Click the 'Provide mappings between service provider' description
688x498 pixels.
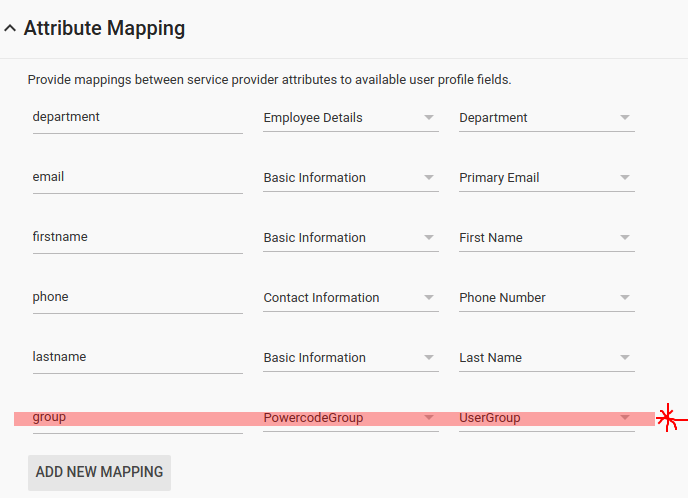coord(269,80)
